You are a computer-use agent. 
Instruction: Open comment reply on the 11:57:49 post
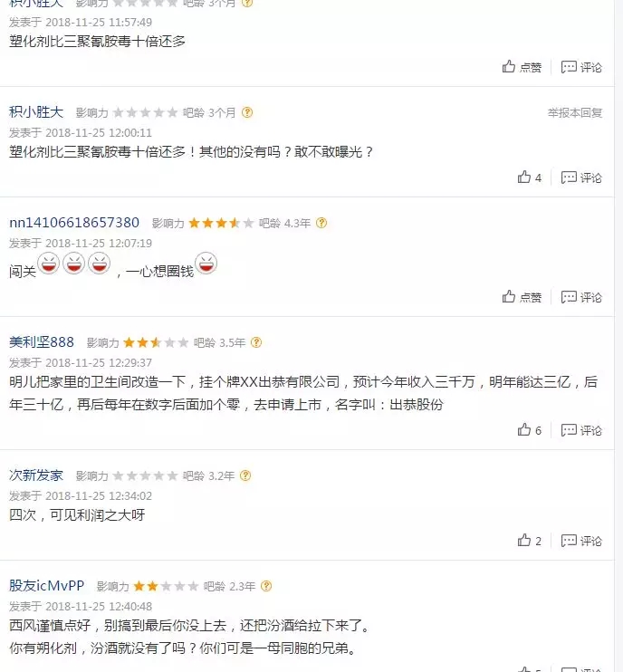(x=581, y=67)
